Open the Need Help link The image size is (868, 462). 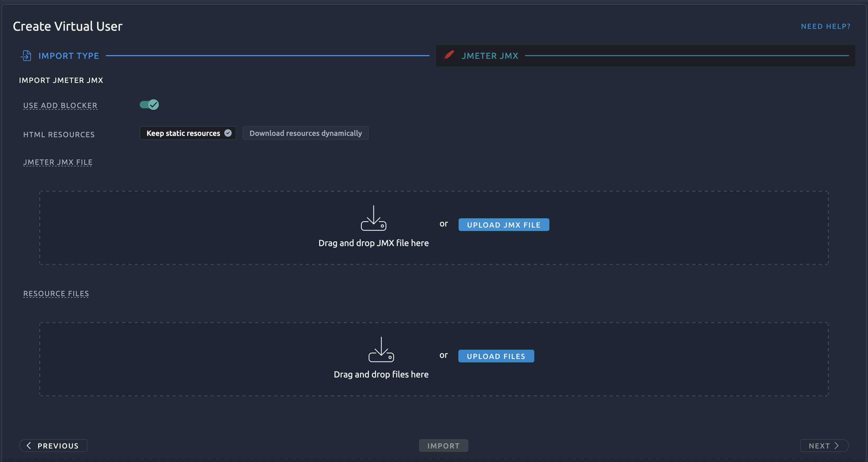point(826,26)
